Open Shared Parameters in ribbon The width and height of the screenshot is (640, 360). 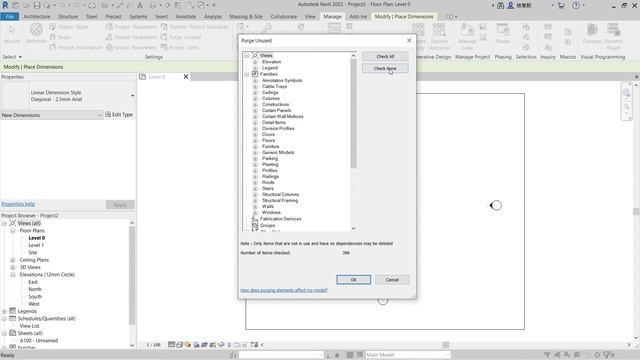[131, 37]
